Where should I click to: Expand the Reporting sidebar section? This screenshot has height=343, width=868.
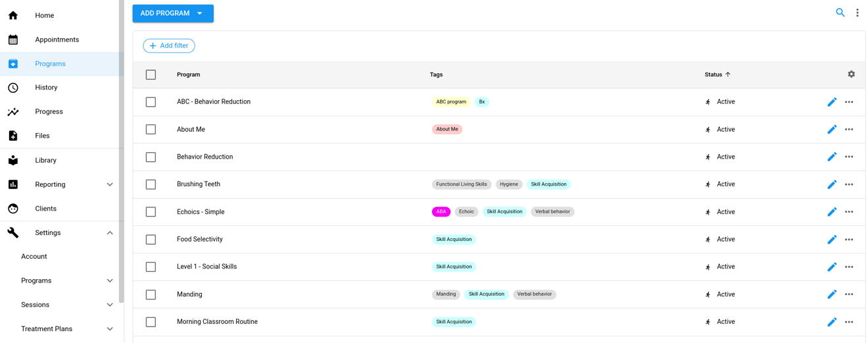point(110,184)
